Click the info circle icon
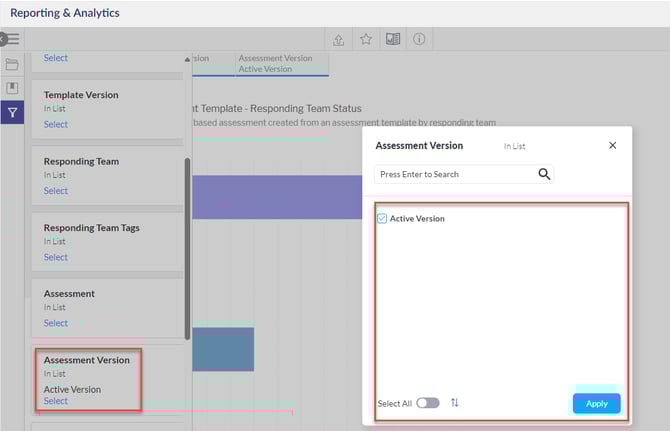670x431 pixels. point(419,39)
